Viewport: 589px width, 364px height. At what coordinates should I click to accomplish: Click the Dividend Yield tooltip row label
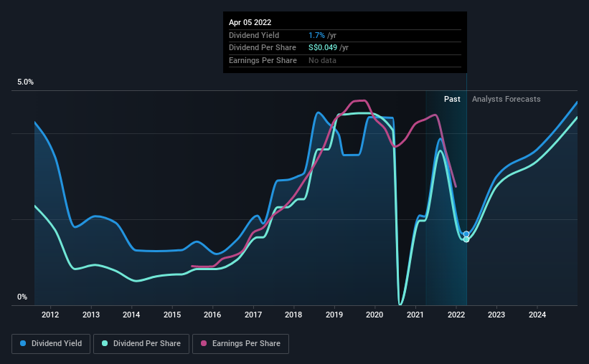pos(254,35)
